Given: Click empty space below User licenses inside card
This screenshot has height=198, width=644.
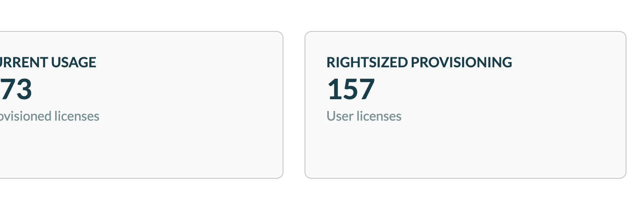Looking at the screenshot, I should 394,151.
